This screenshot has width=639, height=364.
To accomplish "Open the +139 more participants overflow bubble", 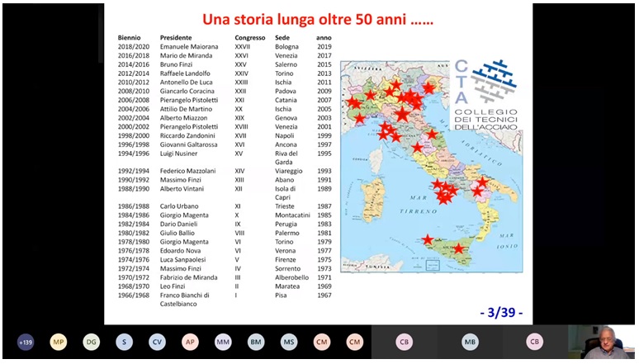I will point(26,343).
